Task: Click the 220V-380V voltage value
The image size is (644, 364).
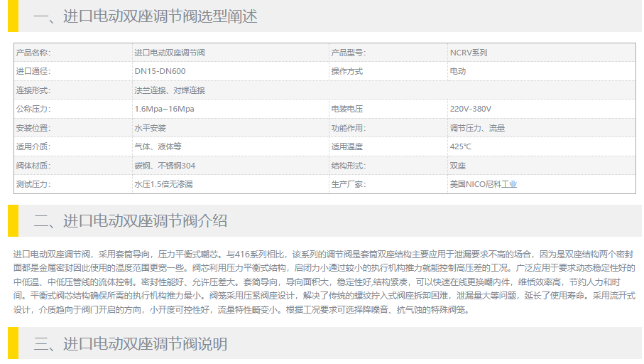Action: click(x=470, y=109)
